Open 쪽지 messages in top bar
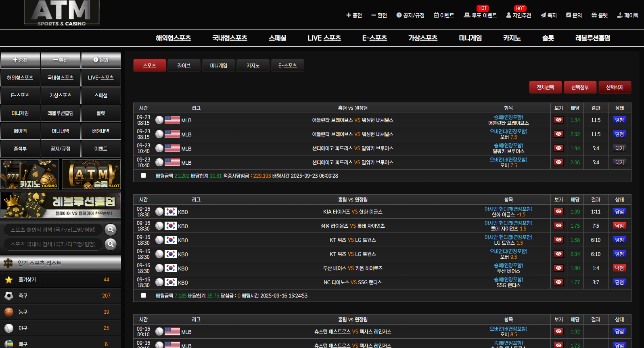644x348 pixels. coord(549,15)
